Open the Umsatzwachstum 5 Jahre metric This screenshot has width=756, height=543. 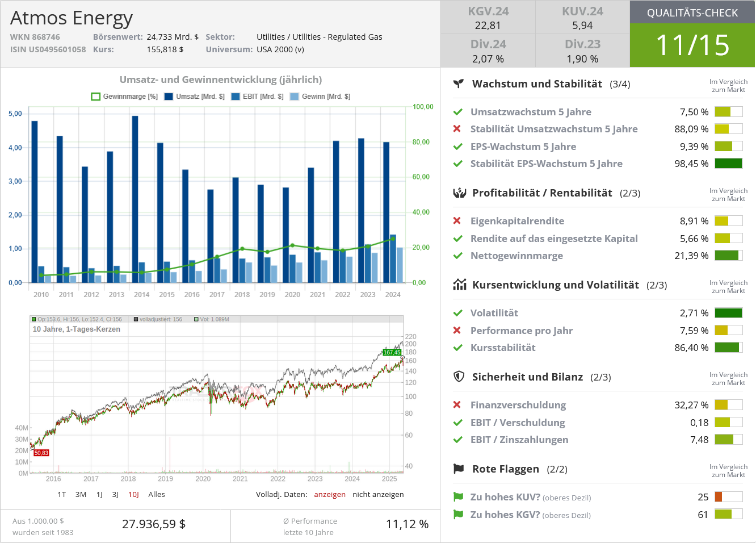(x=531, y=112)
